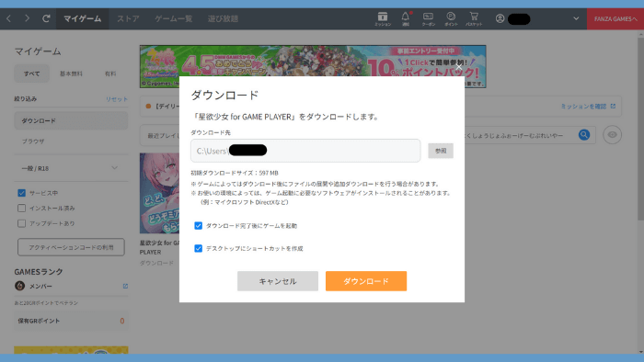The height and width of the screenshot is (362, 644).
Task: Click the リセット link
Action: (117, 99)
